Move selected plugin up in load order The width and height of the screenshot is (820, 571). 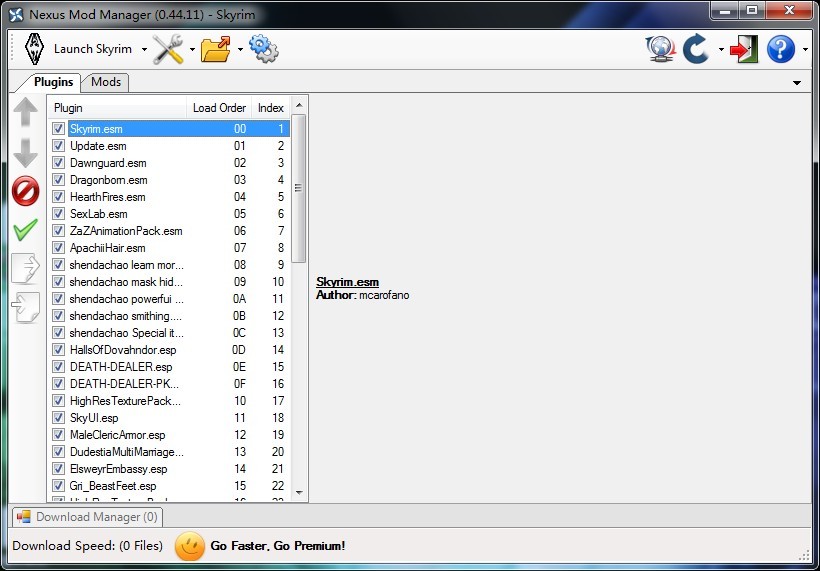click(x=25, y=112)
